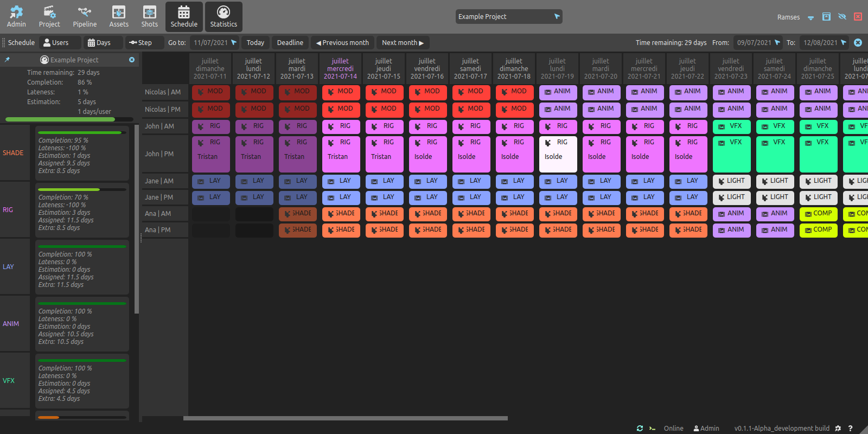The height and width of the screenshot is (434, 868).
Task: Switch to the Project tab
Action: (x=49, y=17)
